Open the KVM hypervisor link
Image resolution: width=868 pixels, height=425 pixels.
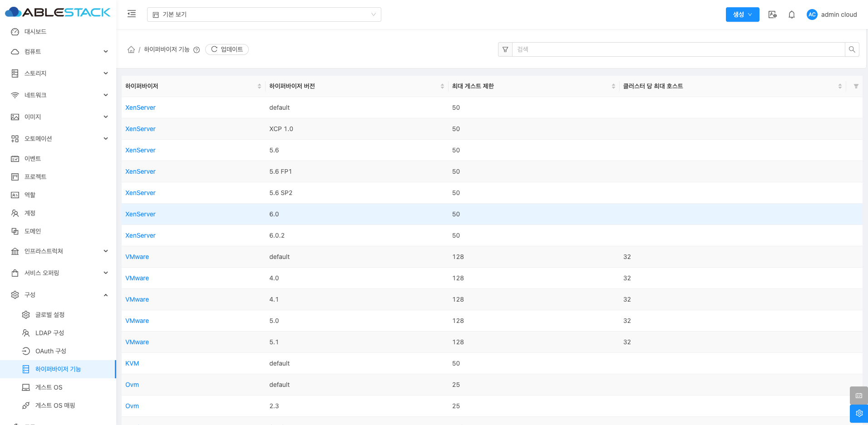132,363
